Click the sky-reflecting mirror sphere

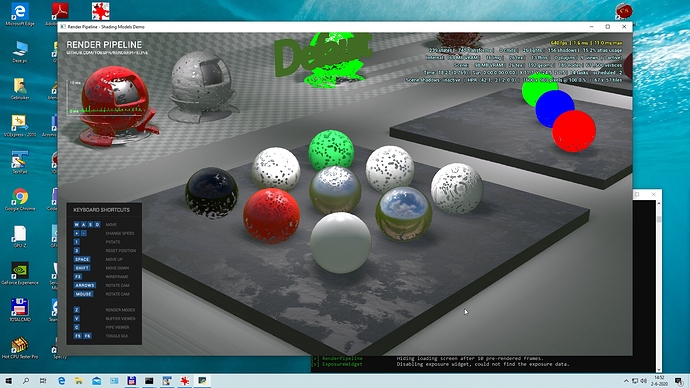click(x=404, y=214)
